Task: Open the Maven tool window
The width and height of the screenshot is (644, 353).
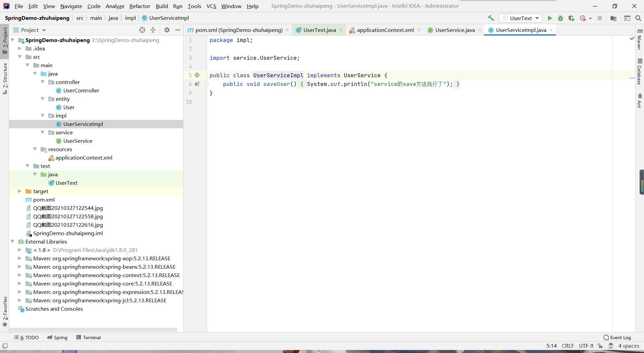Action: pyautogui.click(x=640, y=40)
